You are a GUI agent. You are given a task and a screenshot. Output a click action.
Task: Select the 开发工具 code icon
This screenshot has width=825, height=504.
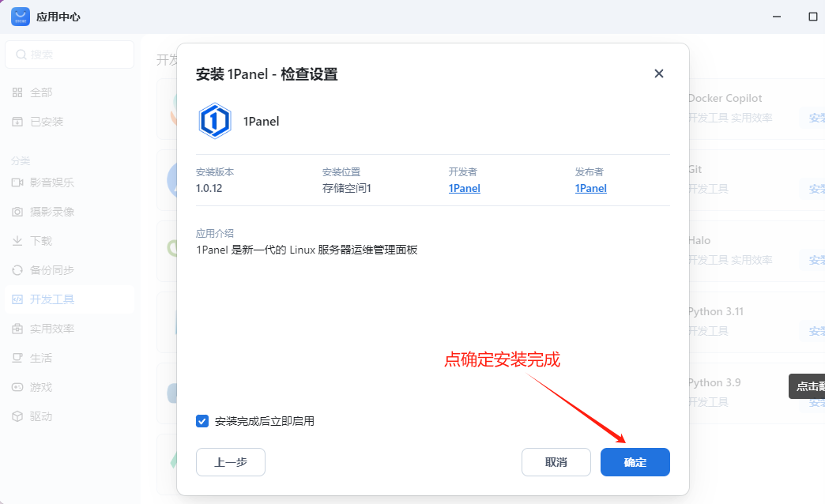(17, 299)
